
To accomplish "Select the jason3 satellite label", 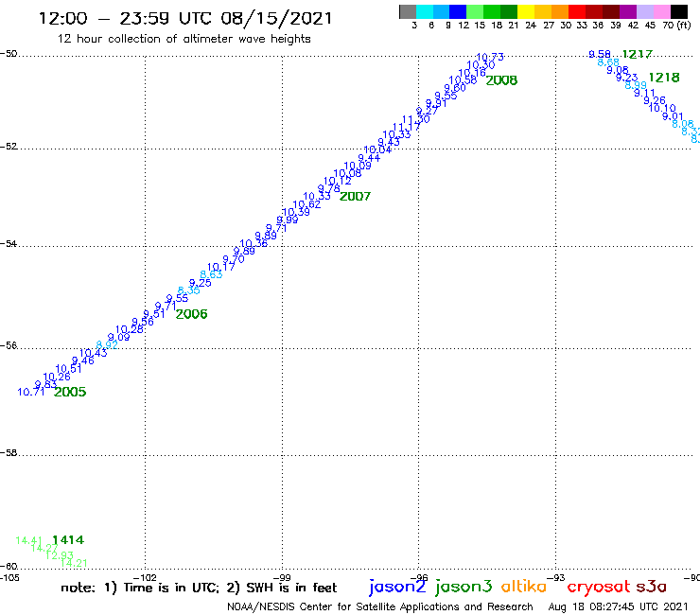I will click(x=464, y=587).
